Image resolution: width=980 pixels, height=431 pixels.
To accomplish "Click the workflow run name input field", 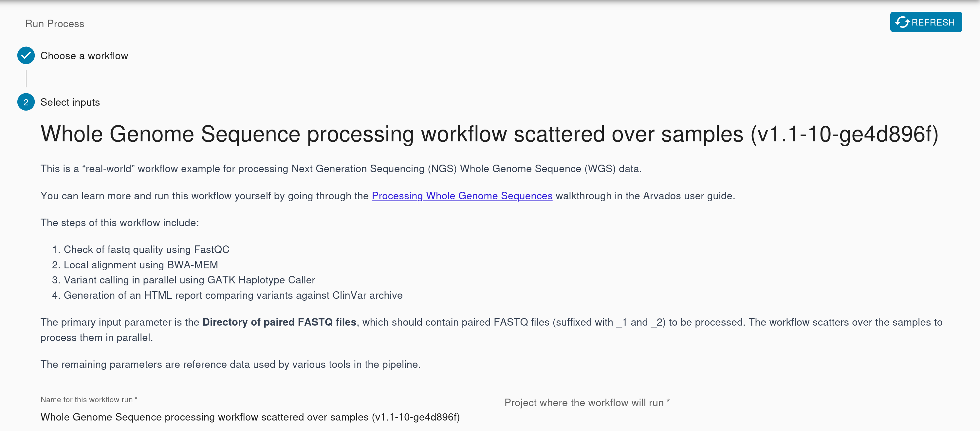I will click(250, 417).
